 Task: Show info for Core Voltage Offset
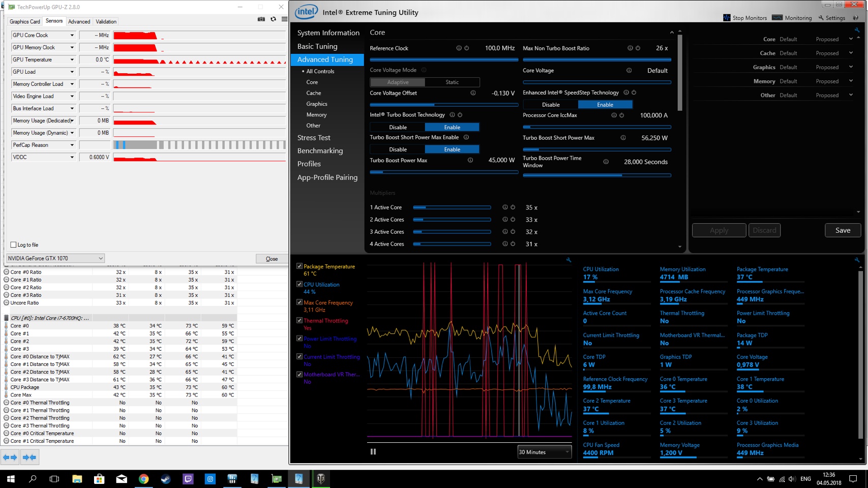point(473,93)
